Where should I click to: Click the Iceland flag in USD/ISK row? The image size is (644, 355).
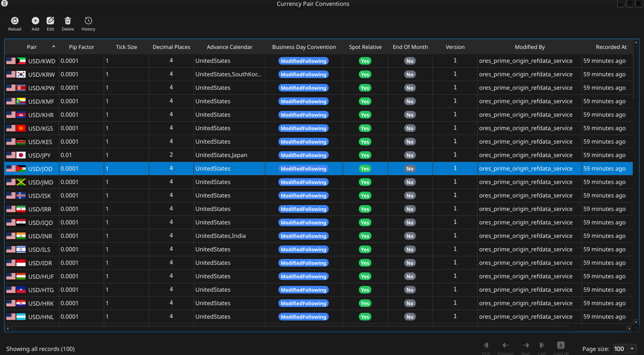point(21,196)
